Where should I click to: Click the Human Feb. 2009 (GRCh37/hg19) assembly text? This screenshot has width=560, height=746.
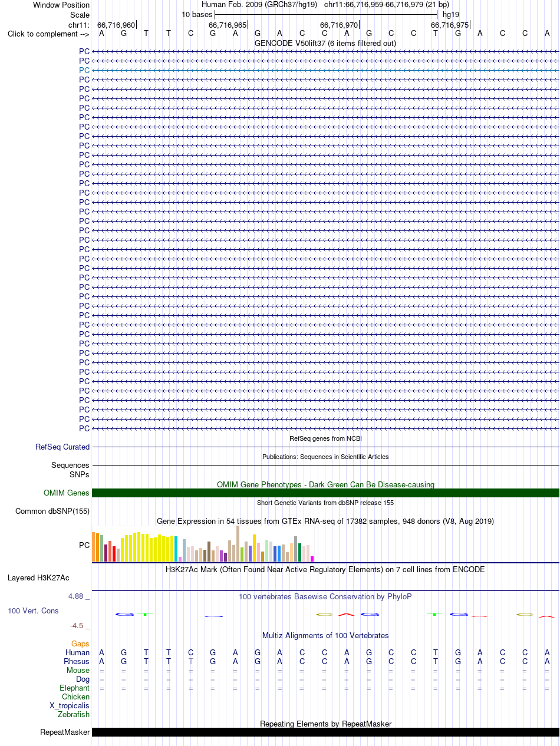(259, 5)
